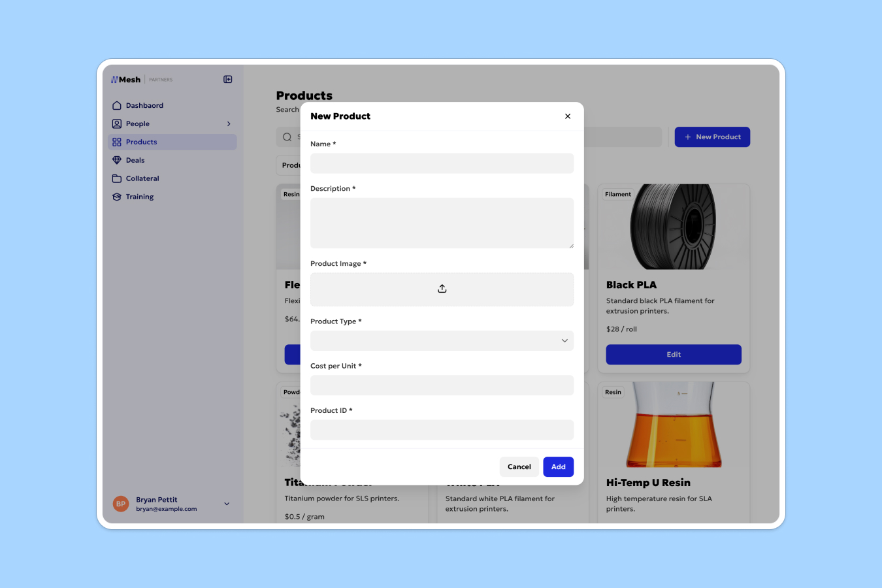Click the BP user avatar

[121, 504]
